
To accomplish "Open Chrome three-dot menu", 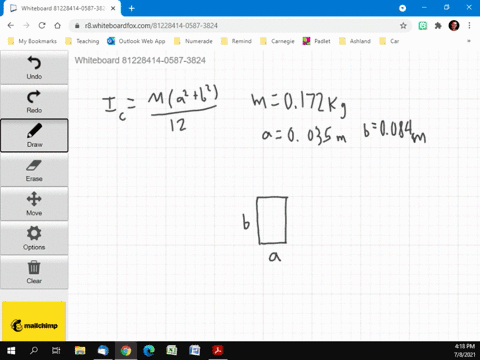I will 469,26.
